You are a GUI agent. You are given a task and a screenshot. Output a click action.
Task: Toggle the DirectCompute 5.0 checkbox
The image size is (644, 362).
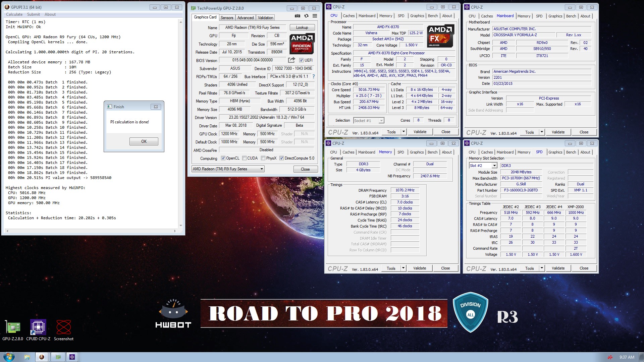(x=282, y=158)
